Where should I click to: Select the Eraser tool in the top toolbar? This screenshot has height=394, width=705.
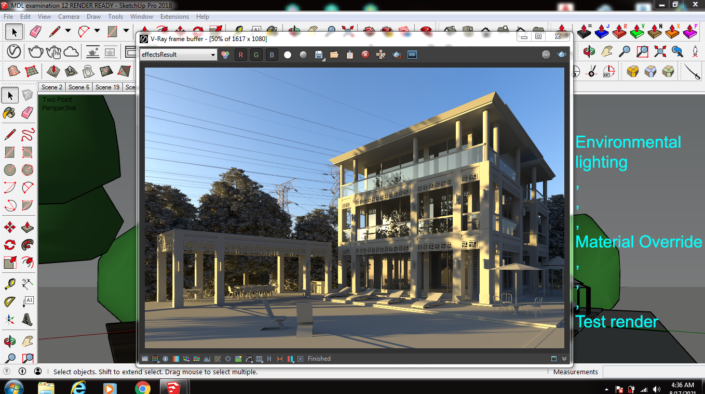pyautogui.click(x=36, y=31)
